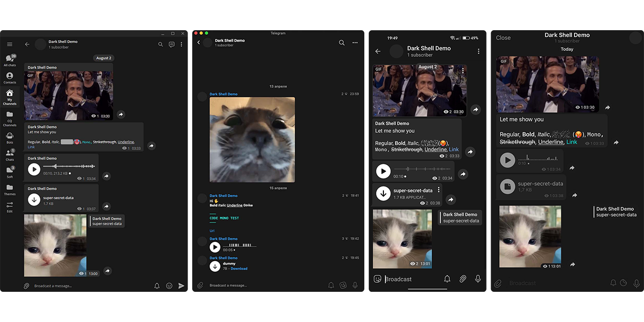Open squirrel photo in macOS Telegram window
Screen dimensions: 644x322
pos(252,139)
